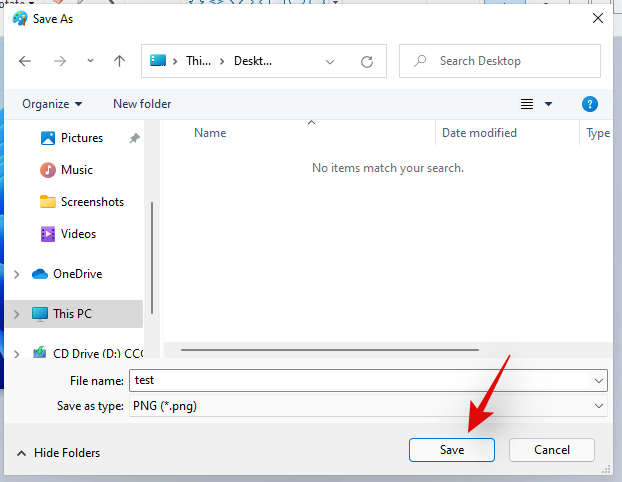Click the navigation pane vertical scrollbar
The height and width of the screenshot is (482, 622).
click(x=152, y=258)
